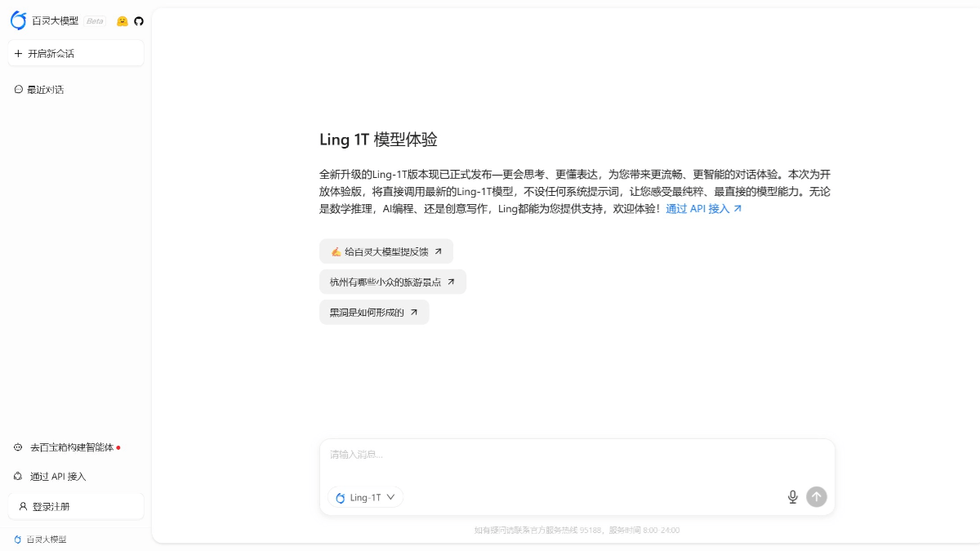Screen dimensions: 980x551
Task: Click the 去百宝箱构建智能体 compass icon
Action: click(19, 447)
